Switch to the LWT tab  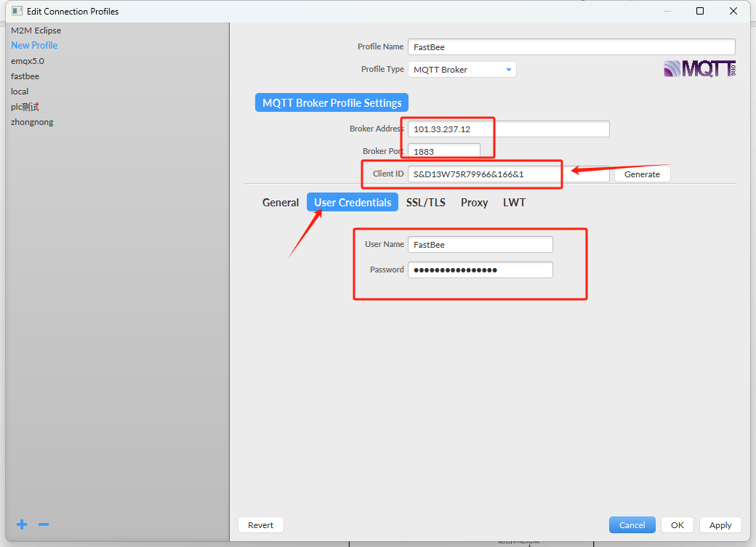tap(514, 203)
